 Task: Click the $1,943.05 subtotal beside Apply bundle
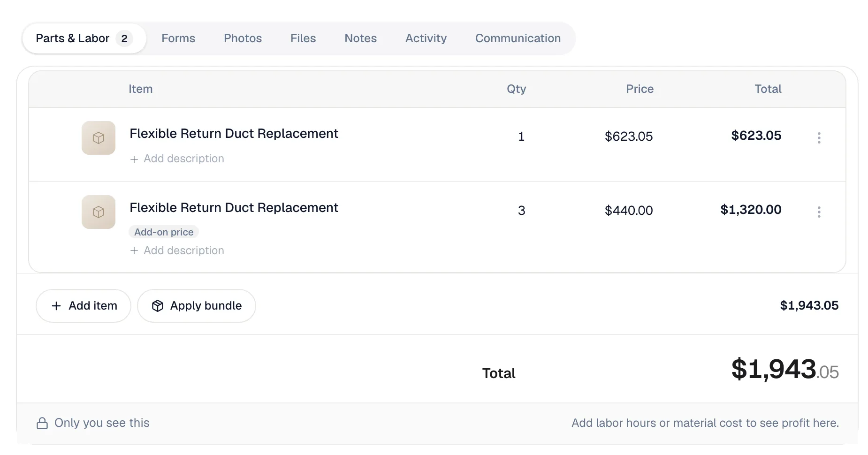(x=809, y=305)
